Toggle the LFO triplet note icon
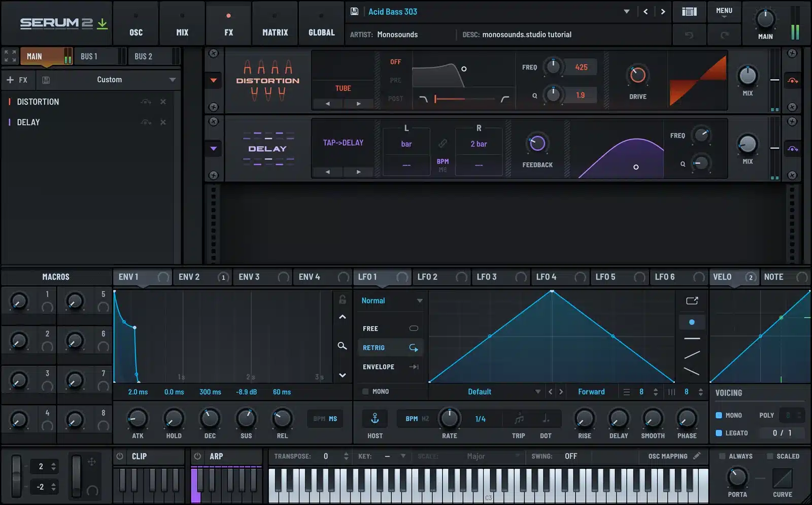 [x=519, y=418]
